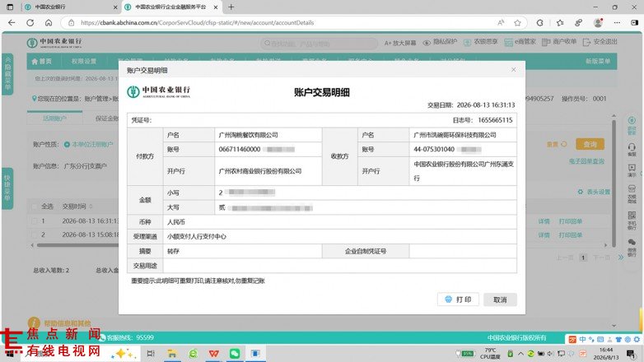Open 农银思享 in header
The height and width of the screenshot is (362, 644).
point(481,42)
